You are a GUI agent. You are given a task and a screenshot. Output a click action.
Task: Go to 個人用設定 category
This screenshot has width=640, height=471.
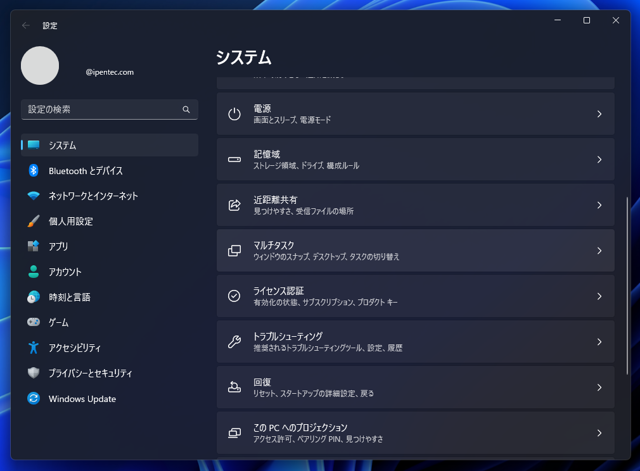[x=109, y=221]
